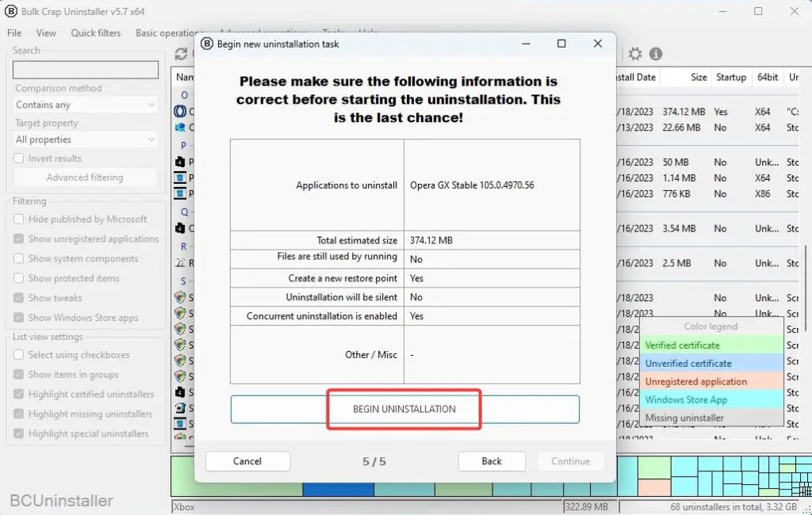Click the P group header in list
This screenshot has height=515, width=812.
[x=184, y=146]
